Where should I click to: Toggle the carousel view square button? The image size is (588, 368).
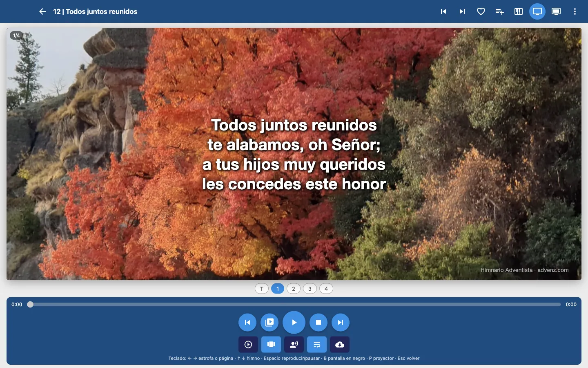pos(271,344)
